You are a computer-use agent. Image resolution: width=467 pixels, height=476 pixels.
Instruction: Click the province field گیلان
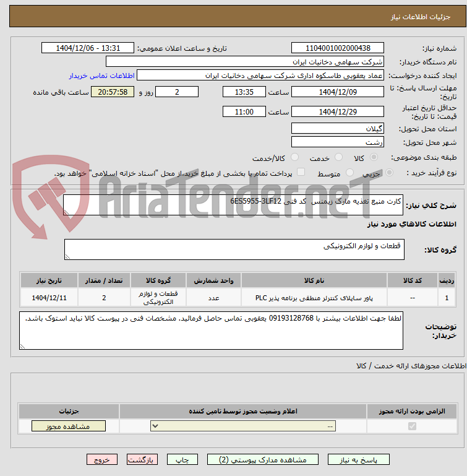(338, 128)
